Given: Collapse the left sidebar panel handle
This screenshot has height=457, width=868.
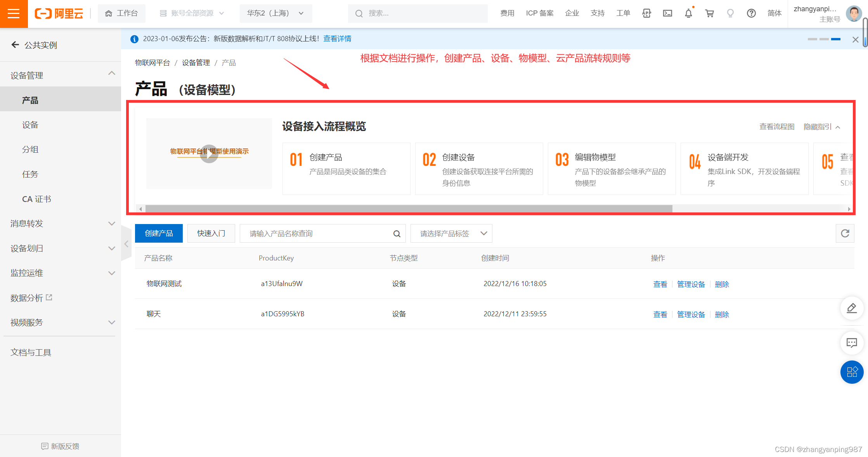Looking at the screenshot, I should 126,244.
